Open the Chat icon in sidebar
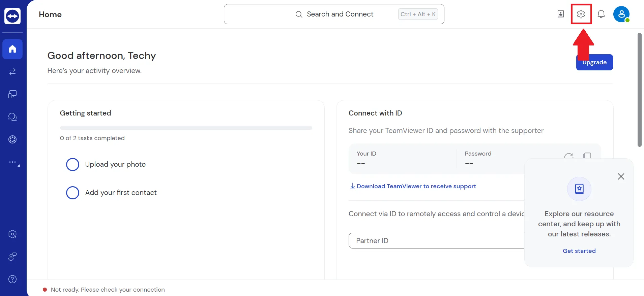644x296 pixels. (12, 117)
